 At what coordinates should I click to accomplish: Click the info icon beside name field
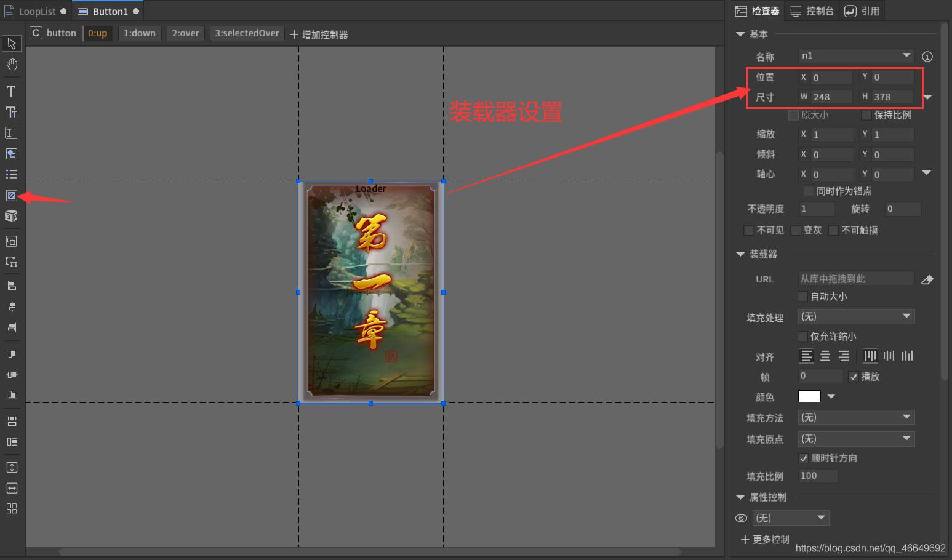[927, 57]
